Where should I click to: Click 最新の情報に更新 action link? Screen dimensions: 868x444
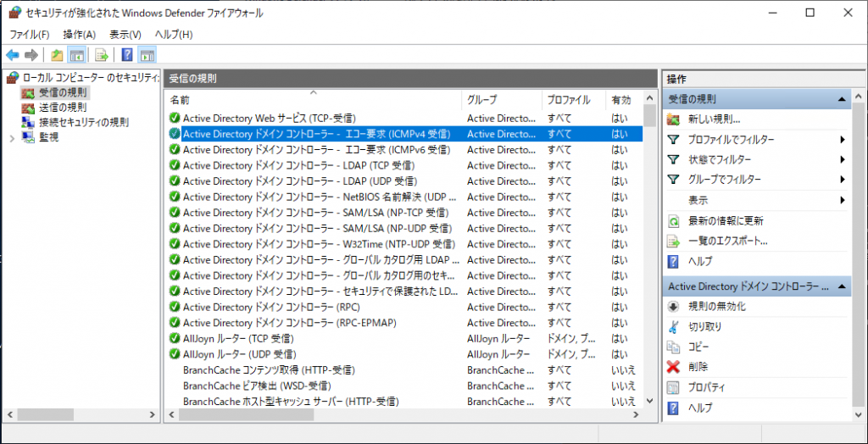point(726,221)
